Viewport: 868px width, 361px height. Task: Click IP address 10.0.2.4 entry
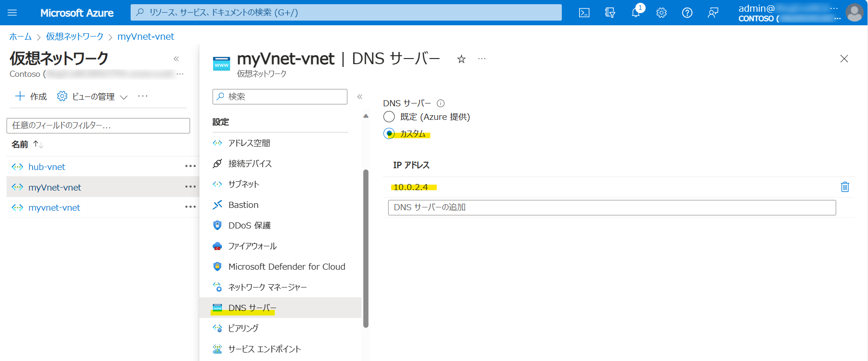pos(411,187)
